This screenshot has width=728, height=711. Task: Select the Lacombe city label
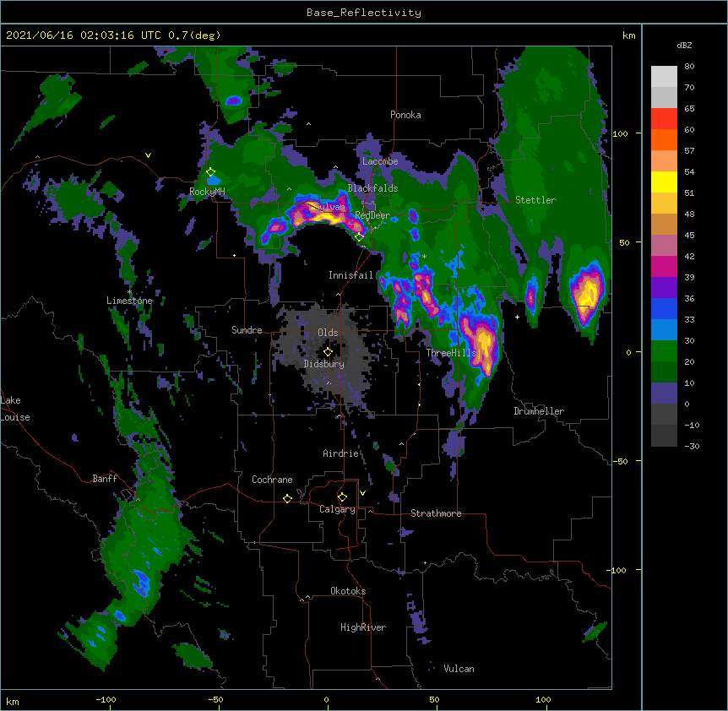click(x=380, y=161)
